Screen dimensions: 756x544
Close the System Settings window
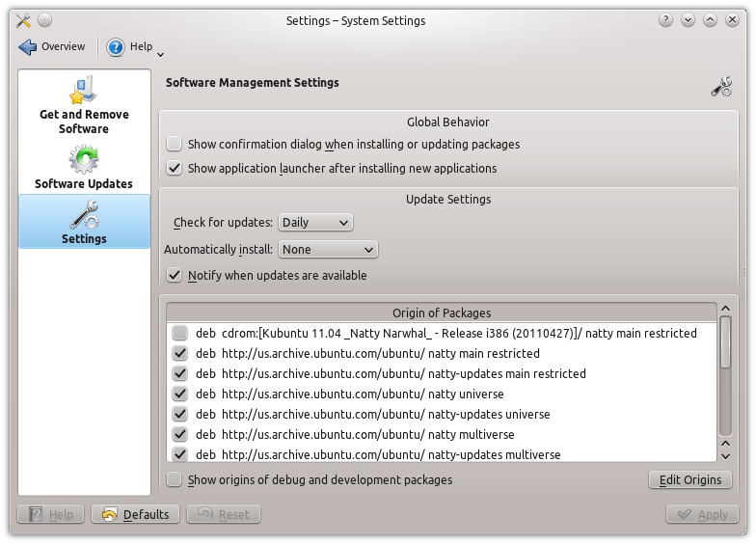pyautogui.click(x=732, y=20)
